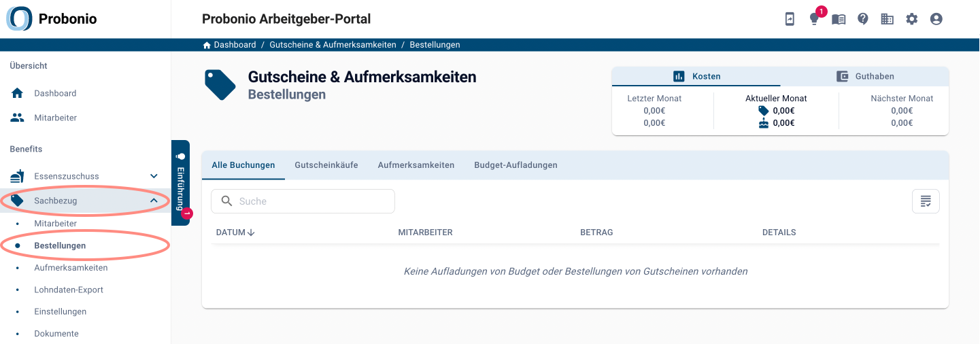Click the tag icon in Aktueller Monat
Viewport: 980px width, 344px height.
click(x=764, y=110)
